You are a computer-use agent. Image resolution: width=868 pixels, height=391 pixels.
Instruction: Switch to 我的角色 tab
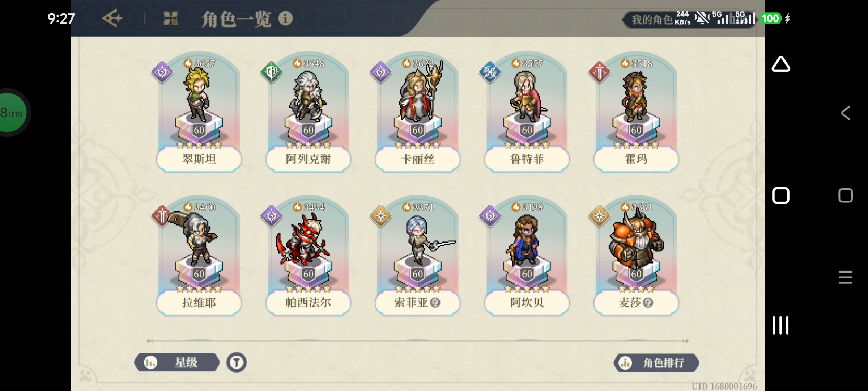[x=652, y=20]
